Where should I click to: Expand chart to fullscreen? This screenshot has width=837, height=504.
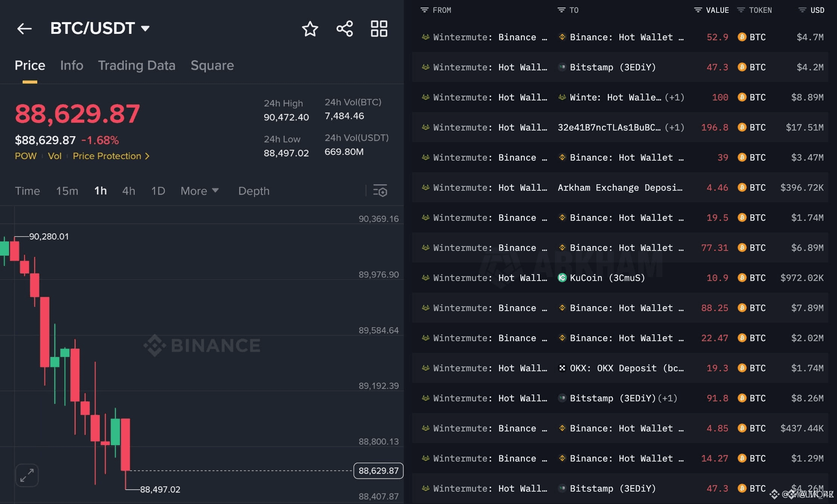click(x=27, y=475)
